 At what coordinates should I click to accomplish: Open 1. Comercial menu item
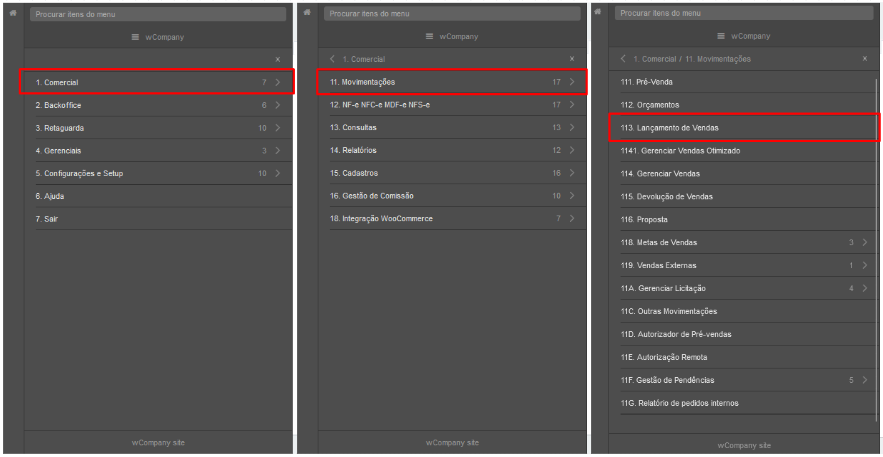point(157,82)
